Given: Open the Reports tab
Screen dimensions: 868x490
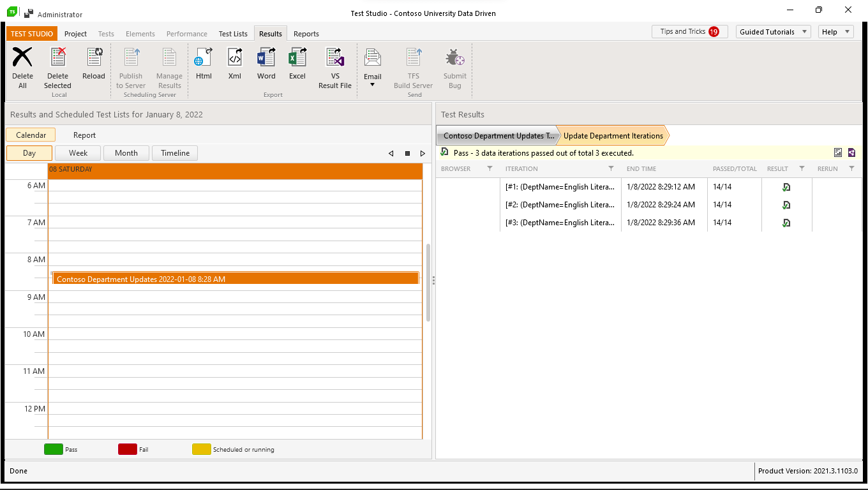Looking at the screenshot, I should pyautogui.click(x=306, y=34).
